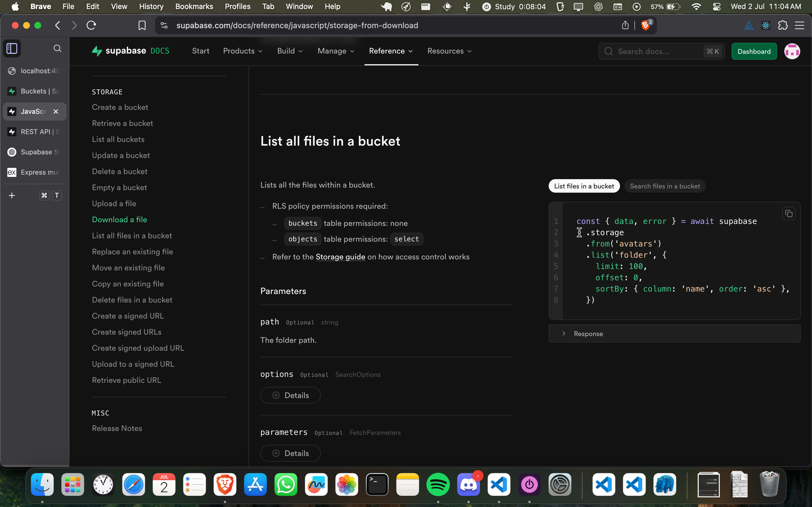Open Brave Shields lion icon
The width and height of the screenshot is (812, 507).
click(645, 25)
